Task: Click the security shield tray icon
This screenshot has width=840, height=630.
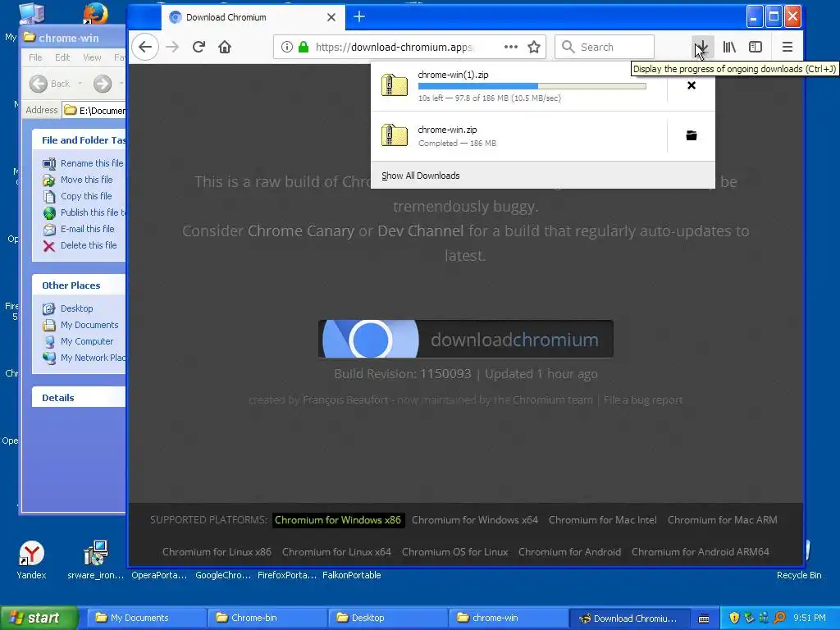Action: (x=734, y=618)
